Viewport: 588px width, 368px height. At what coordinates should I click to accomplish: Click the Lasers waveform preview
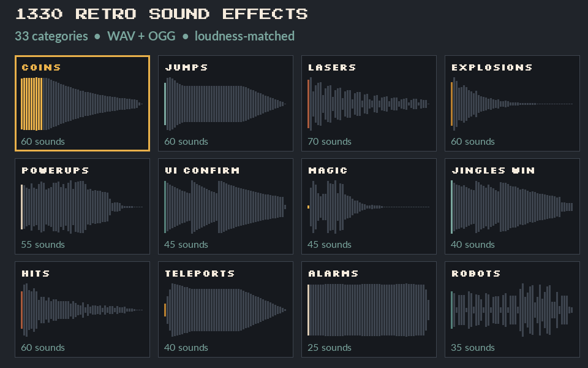[x=368, y=104]
